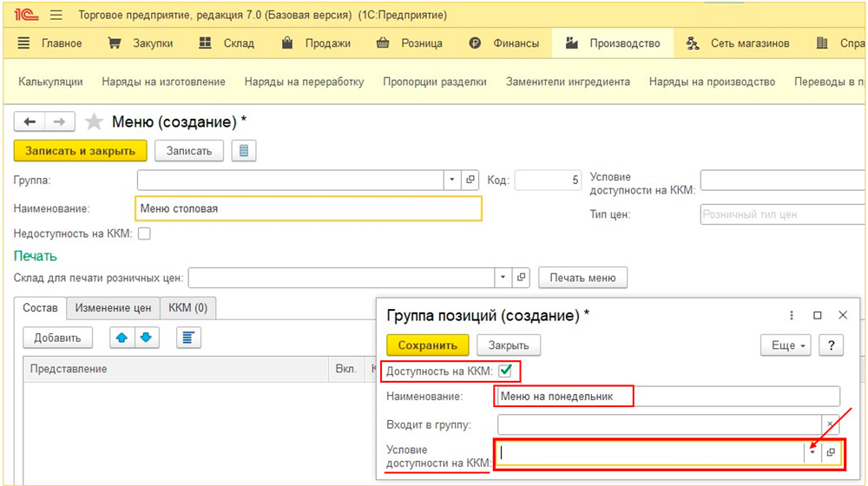
Task: Expand the Еще dropdown button
Action: coord(786,345)
